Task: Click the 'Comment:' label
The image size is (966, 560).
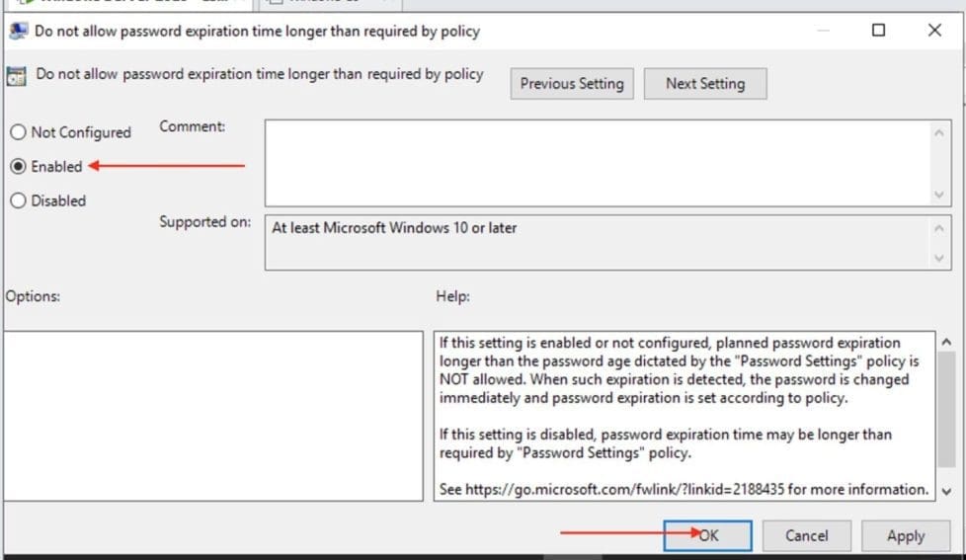Action: coord(193,126)
